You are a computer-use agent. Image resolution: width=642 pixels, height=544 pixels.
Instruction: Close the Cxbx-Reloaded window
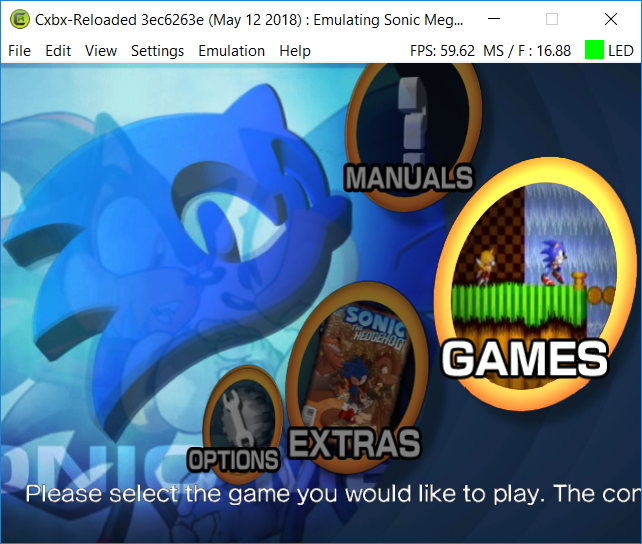click(611, 19)
